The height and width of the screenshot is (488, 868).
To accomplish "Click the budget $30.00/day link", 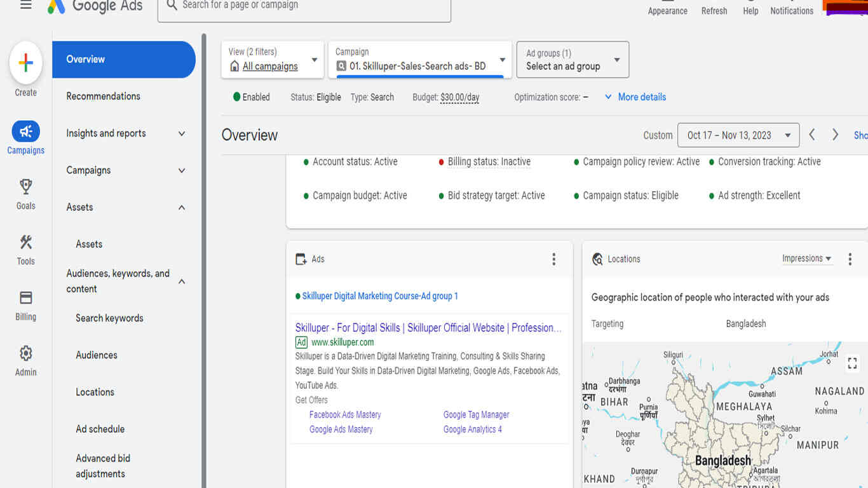I will 459,97.
